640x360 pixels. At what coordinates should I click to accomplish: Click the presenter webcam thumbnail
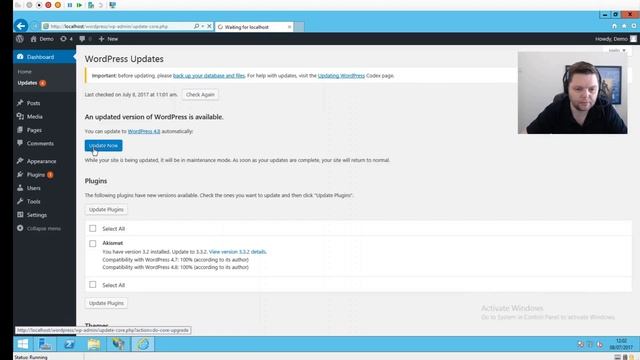tap(573, 93)
